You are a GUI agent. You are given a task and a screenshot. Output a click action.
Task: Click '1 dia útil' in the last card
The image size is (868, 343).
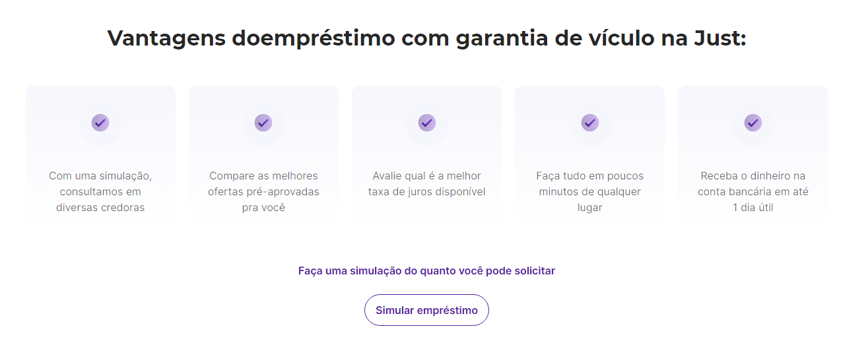(x=753, y=207)
